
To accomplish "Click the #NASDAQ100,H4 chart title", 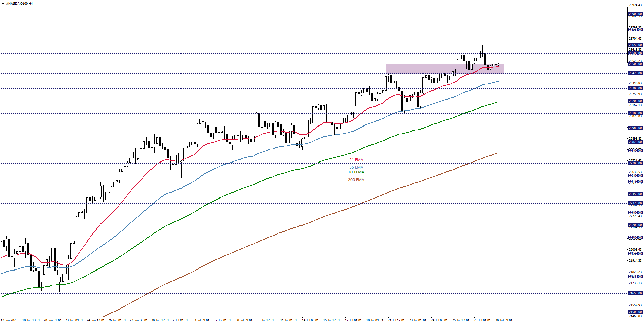I will point(19,4).
